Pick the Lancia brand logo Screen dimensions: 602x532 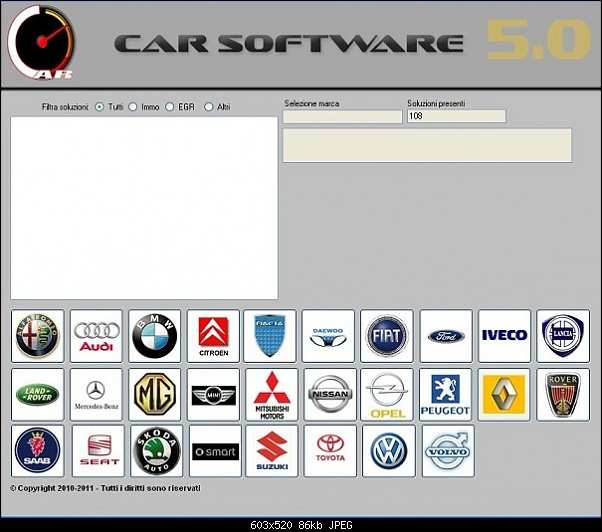coord(563,336)
